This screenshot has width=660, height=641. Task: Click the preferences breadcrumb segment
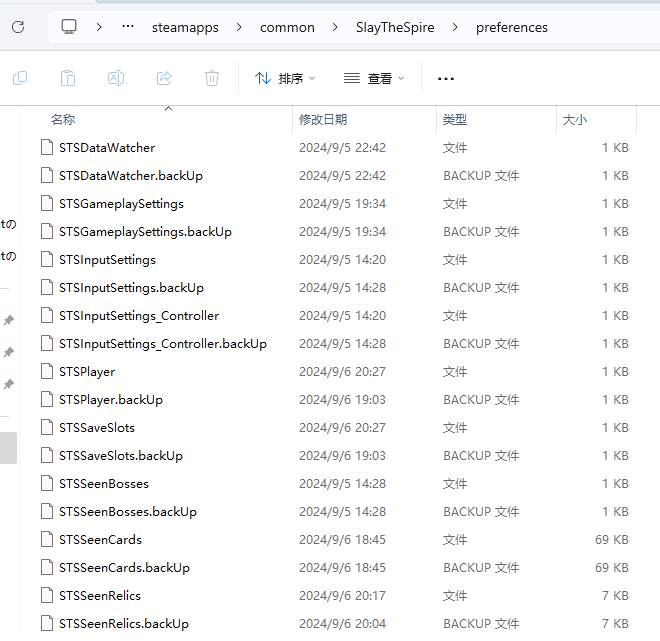[x=512, y=28]
